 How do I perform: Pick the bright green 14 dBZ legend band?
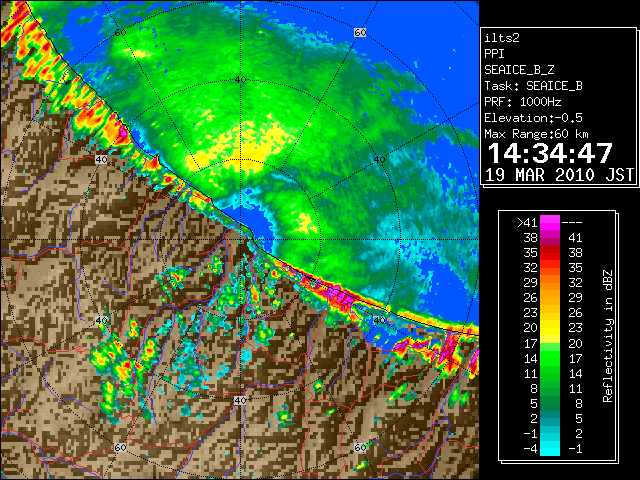coord(550,358)
